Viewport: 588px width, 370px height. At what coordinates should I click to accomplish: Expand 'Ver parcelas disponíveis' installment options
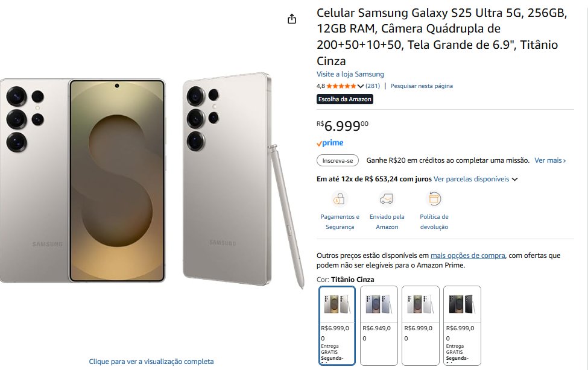pyautogui.click(x=476, y=179)
